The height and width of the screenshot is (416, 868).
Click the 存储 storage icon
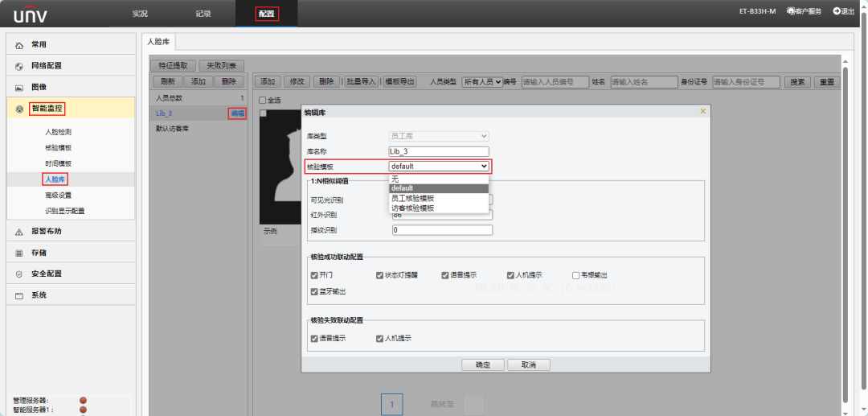pos(19,253)
